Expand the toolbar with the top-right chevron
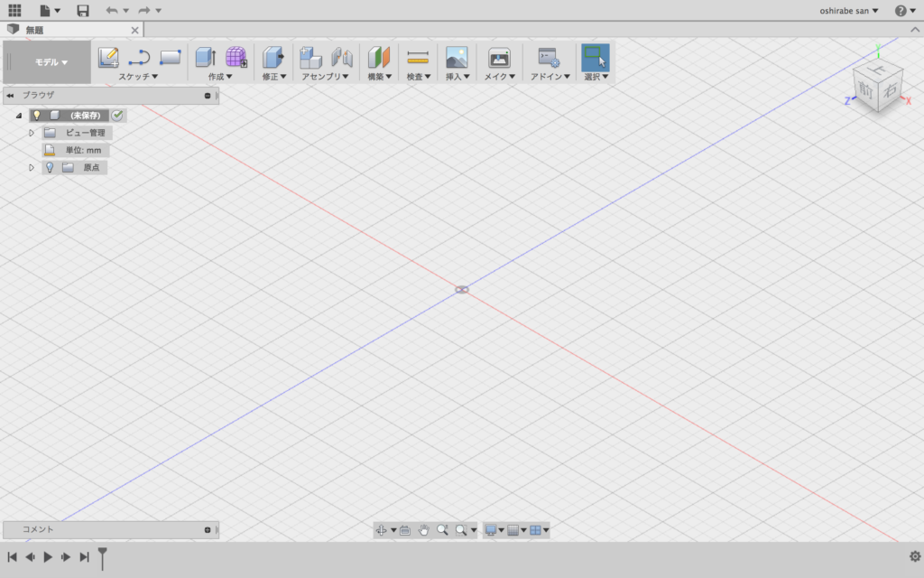Image resolution: width=924 pixels, height=578 pixels. click(915, 30)
